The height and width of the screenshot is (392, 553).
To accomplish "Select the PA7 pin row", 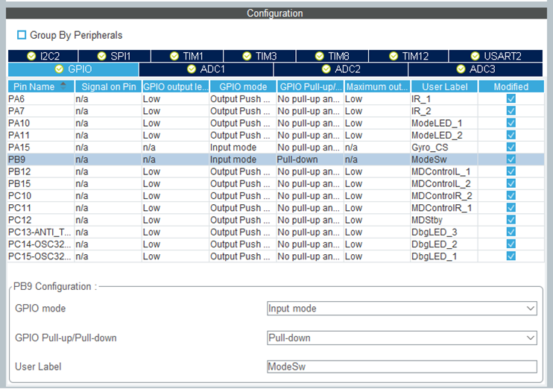I will [276, 111].
